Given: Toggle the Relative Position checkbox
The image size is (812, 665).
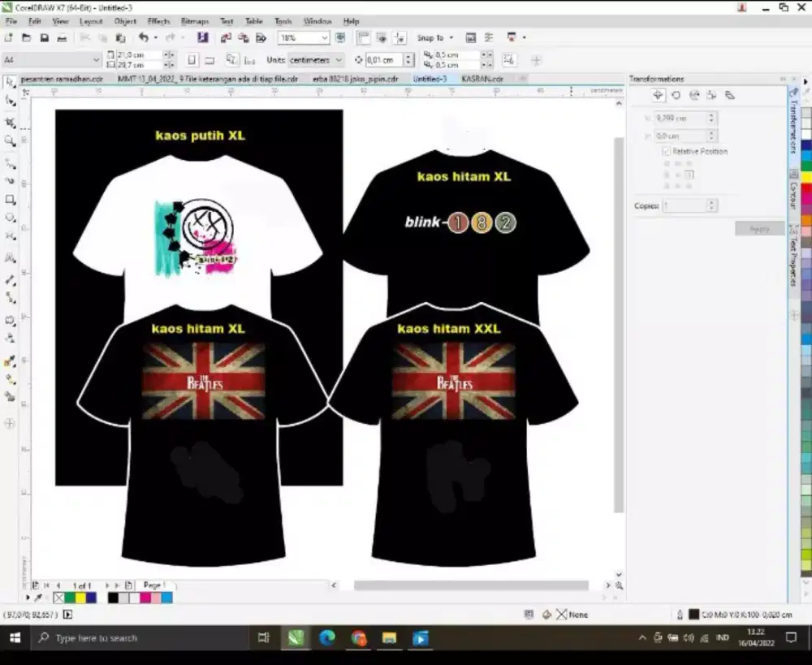Looking at the screenshot, I should pos(667,151).
